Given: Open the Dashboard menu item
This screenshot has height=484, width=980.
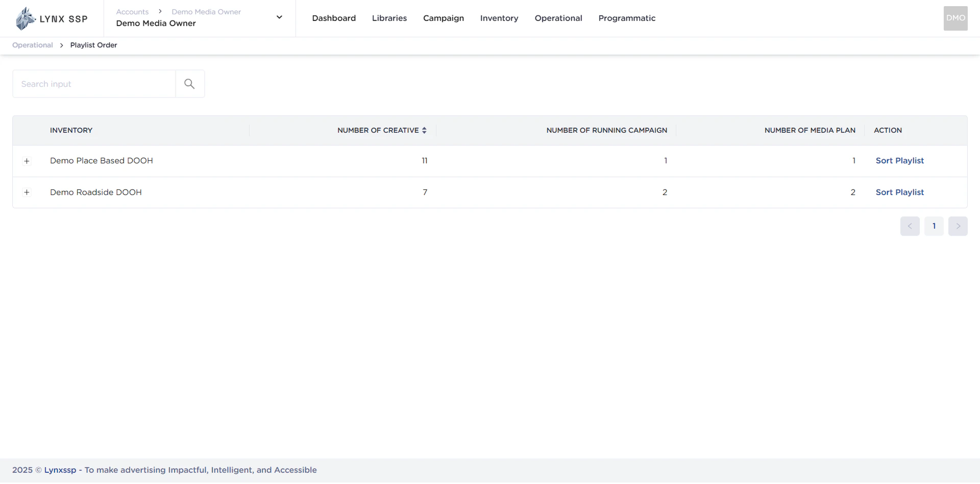Looking at the screenshot, I should tap(334, 18).
